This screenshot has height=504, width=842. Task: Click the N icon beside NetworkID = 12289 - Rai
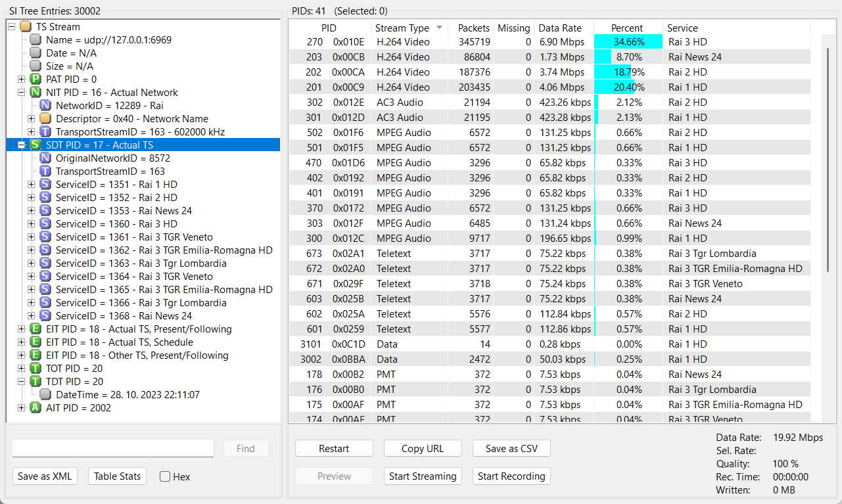click(45, 106)
